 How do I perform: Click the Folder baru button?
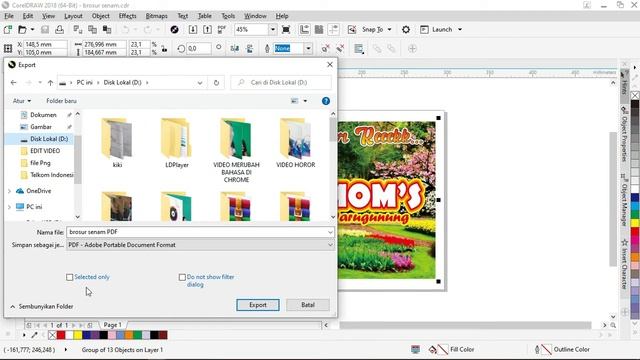click(61, 101)
